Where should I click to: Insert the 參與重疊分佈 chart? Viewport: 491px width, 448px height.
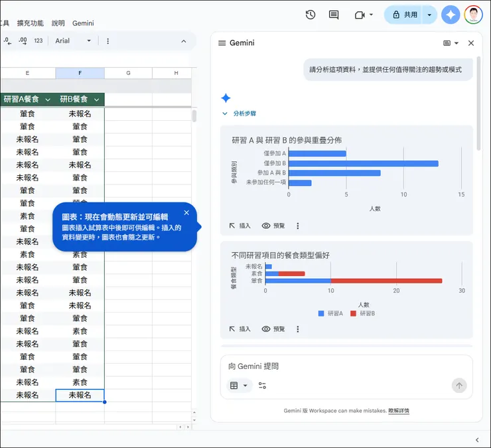tap(240, 226)
